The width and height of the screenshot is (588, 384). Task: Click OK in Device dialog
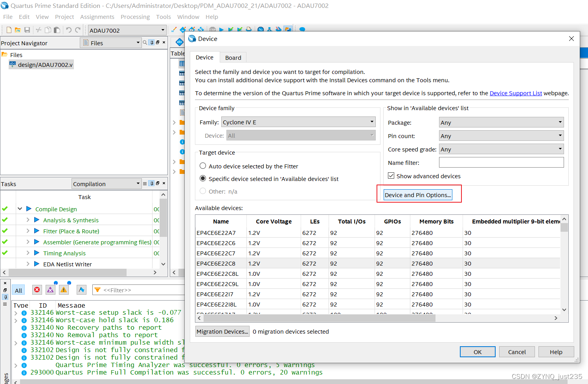478,352
